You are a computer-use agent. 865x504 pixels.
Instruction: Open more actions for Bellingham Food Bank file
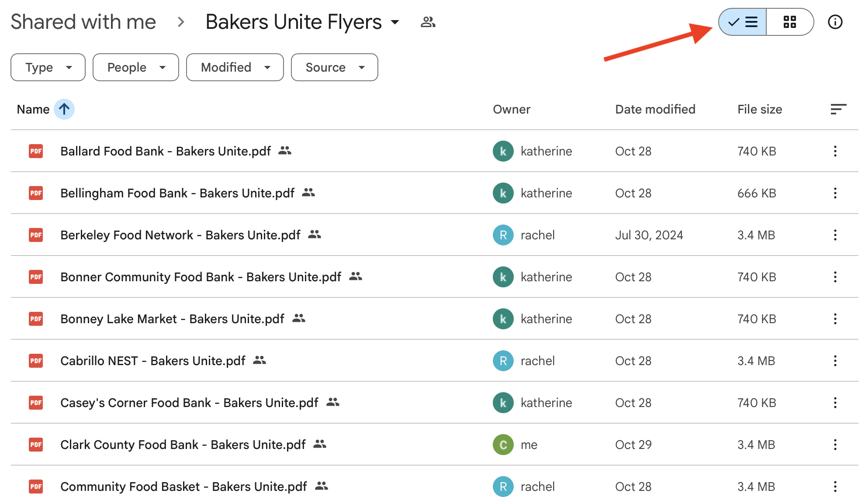[835, 193]
